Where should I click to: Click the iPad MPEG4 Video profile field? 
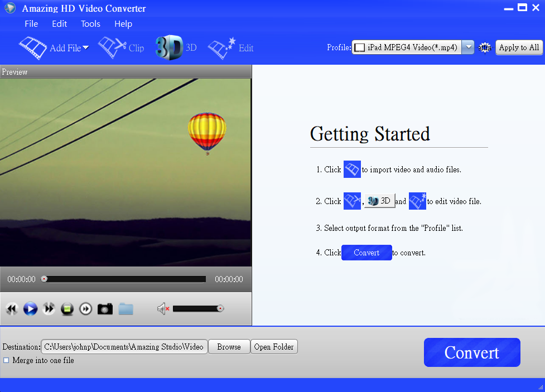(407, 47)
